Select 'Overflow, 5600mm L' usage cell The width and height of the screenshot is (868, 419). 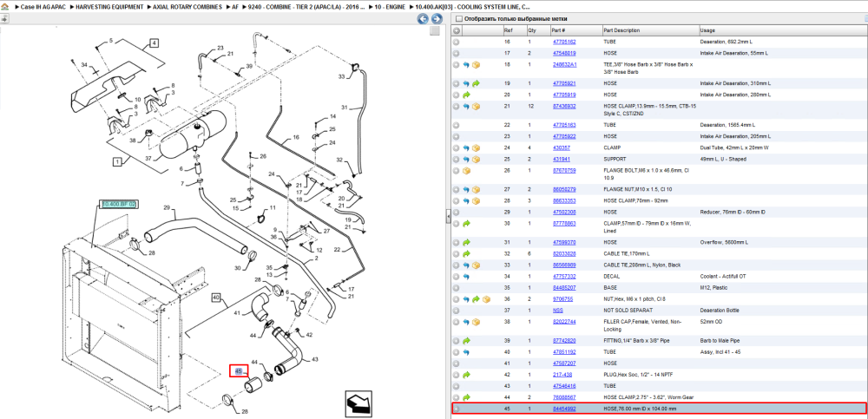(x=724, y=242)
